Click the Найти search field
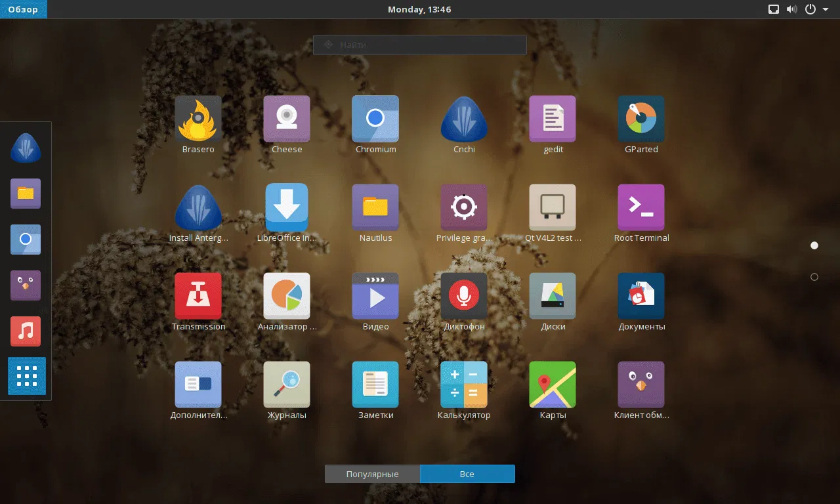Screen dimensions: 840x504 pos(420,45)
